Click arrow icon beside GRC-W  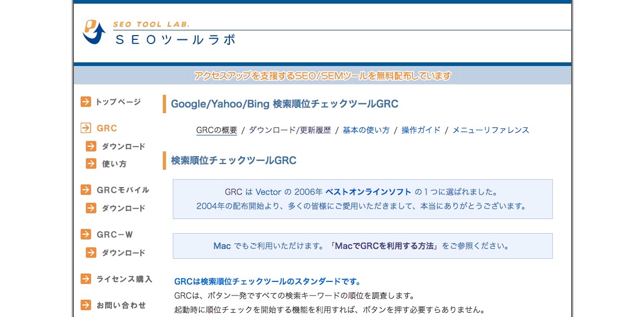86,234
